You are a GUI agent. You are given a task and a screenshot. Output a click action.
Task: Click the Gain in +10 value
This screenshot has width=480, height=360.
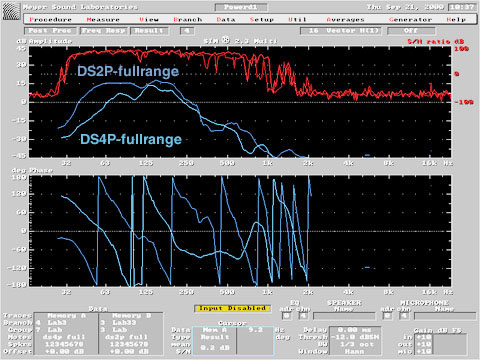click(424, 337)
